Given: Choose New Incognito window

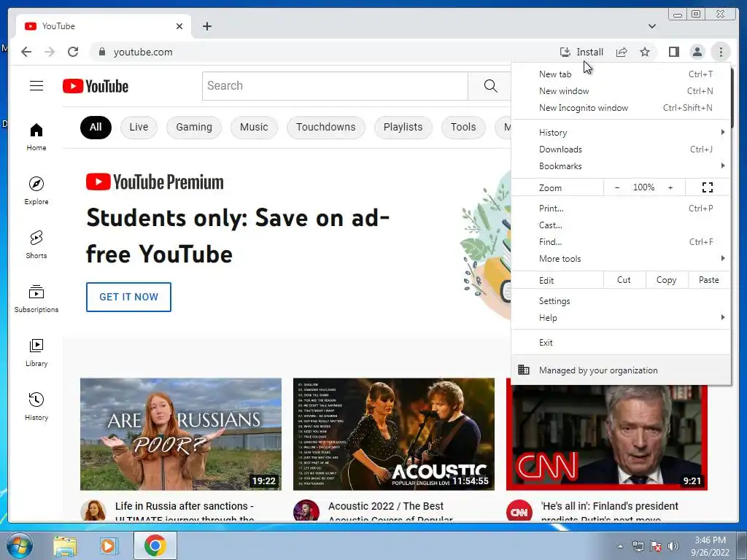Looking at the screenshot, I should 621,108.
